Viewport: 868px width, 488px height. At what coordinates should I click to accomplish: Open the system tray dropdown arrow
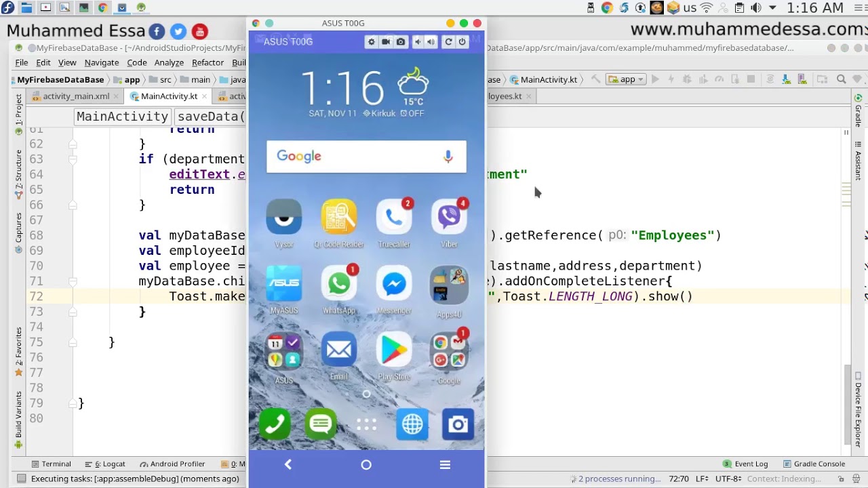click(772, 8)
